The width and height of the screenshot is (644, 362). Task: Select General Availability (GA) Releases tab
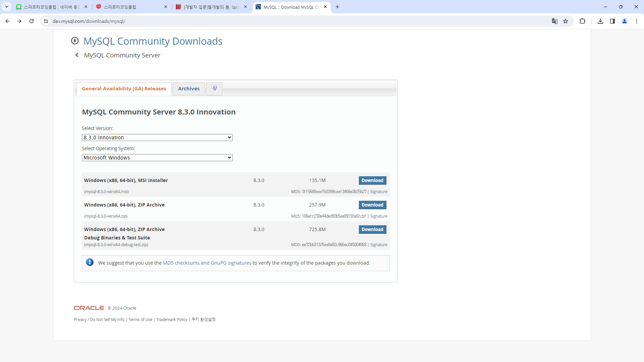tap(124, 89)
